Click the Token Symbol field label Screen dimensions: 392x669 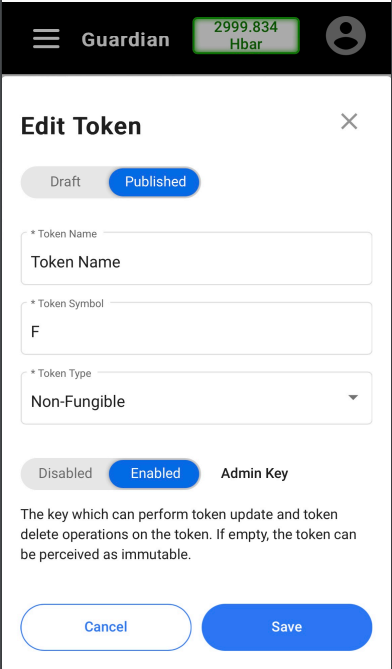[67, 303]
